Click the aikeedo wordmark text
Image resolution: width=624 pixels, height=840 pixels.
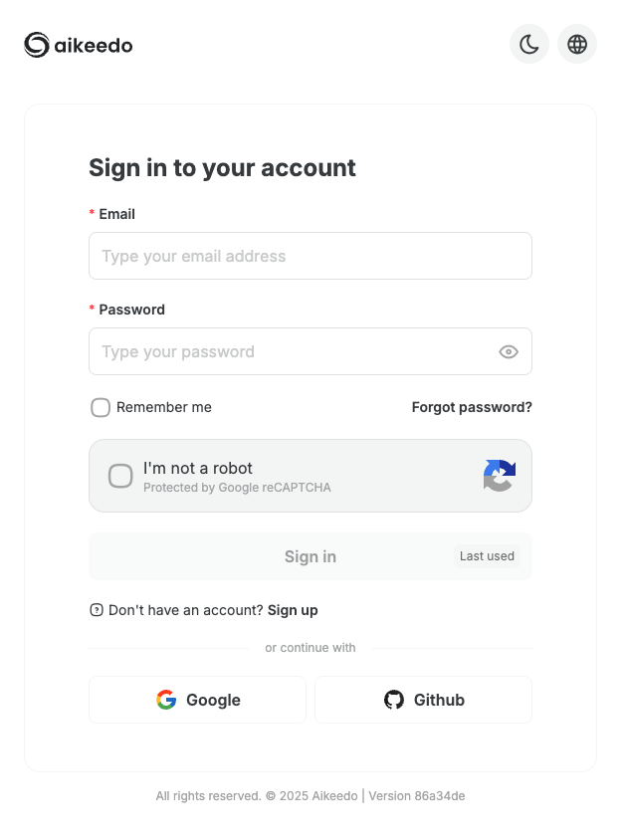[x=94, y=45]
